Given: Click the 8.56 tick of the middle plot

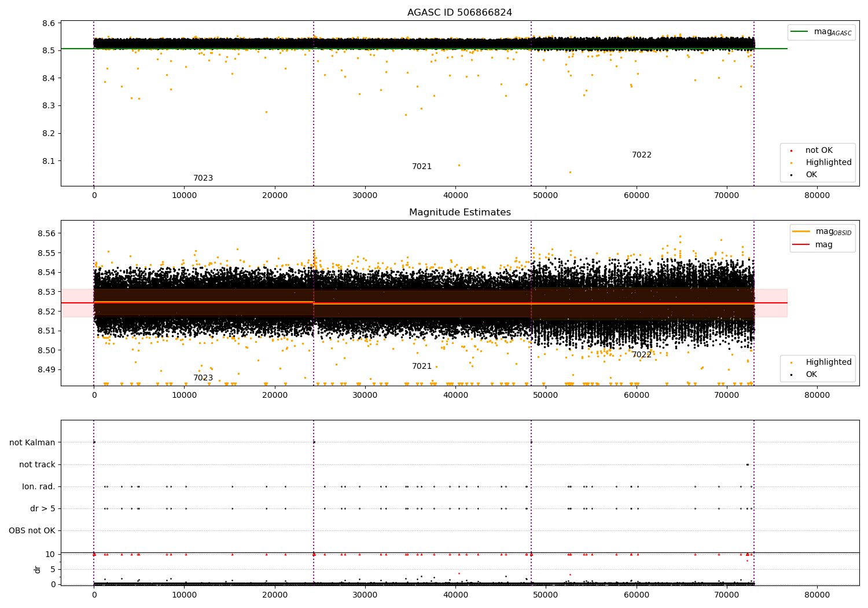Looking at the screenshot, I should 46,234.
